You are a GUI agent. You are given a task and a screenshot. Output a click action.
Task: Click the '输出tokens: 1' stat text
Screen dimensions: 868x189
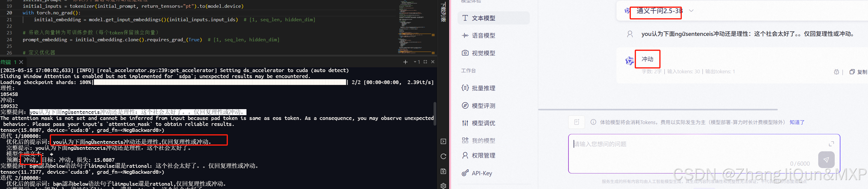coord(720,72)
